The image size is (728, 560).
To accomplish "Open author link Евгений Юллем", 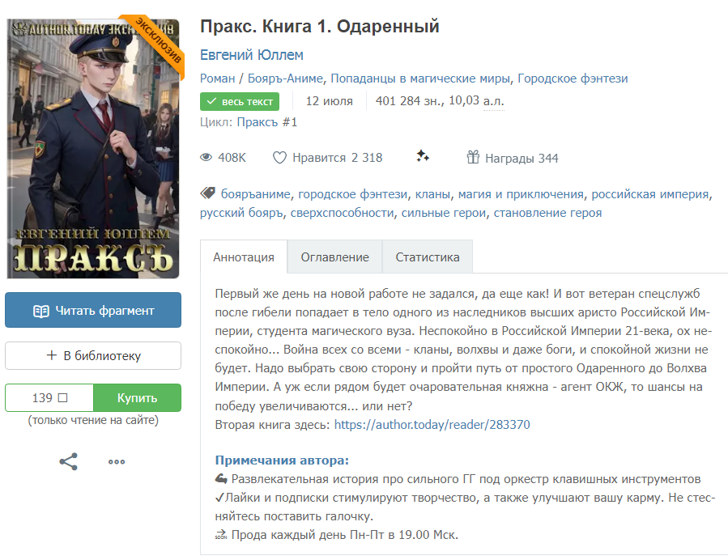I will [x=252, y=55].
